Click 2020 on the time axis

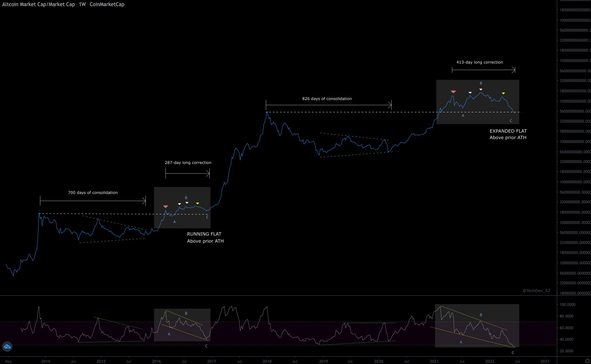click(x=379, y=361)
